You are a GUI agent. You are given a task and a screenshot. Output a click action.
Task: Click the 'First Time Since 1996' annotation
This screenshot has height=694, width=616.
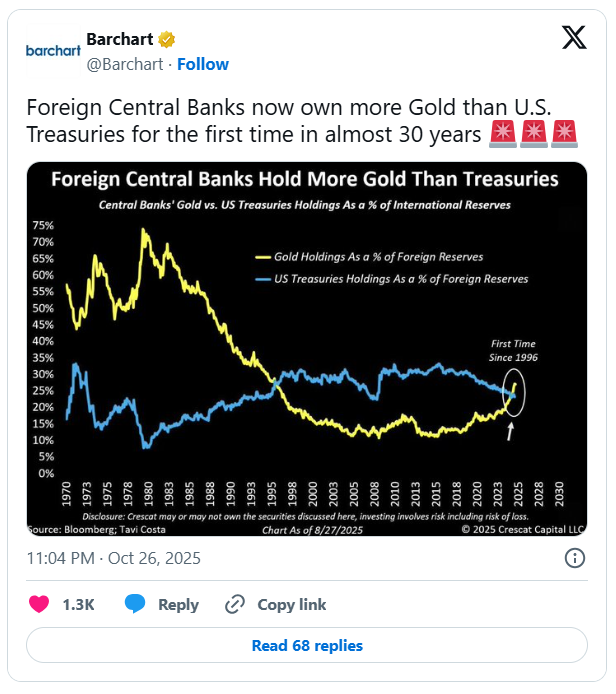click(515, 350)
